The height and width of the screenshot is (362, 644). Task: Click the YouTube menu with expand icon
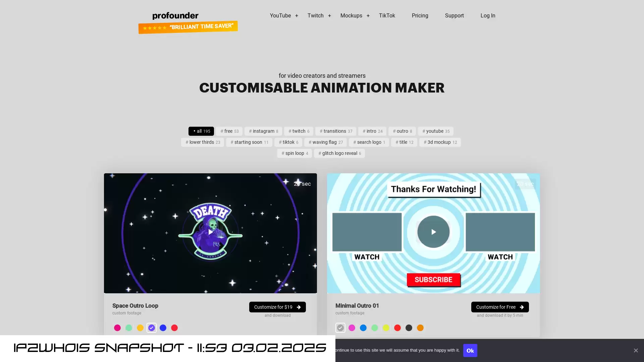(x=283, y=15)
